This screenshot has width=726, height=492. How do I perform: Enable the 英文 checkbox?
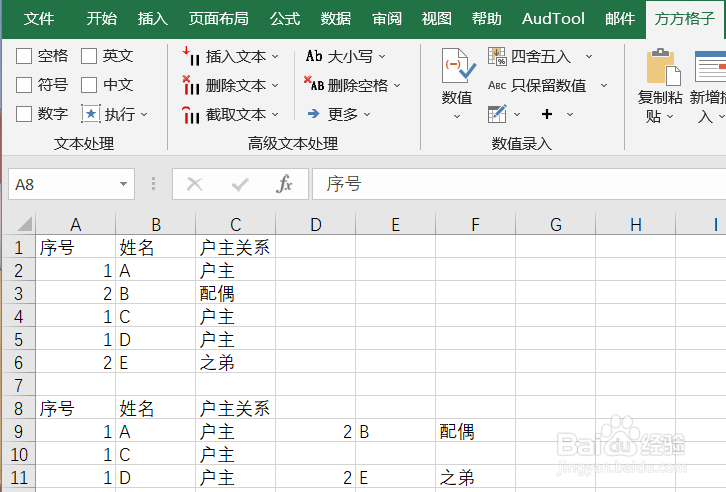click(88, 56)
